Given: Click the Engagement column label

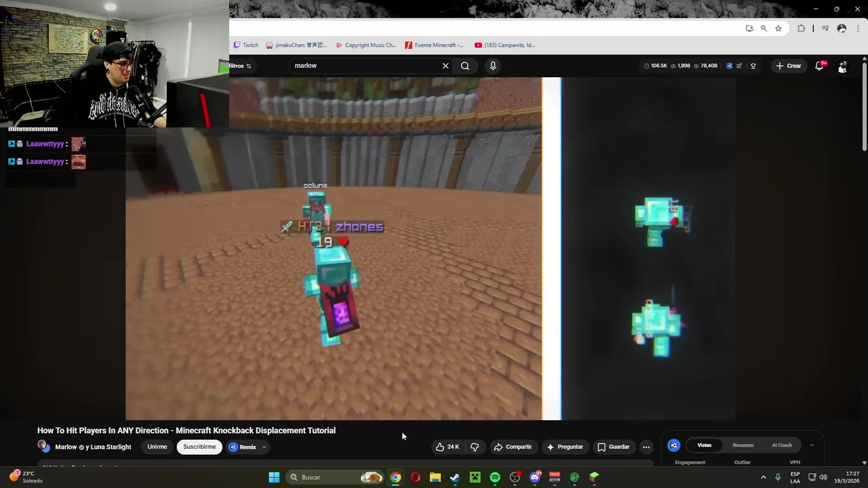Looking at the screenshot, I should (x=690, y=462).
